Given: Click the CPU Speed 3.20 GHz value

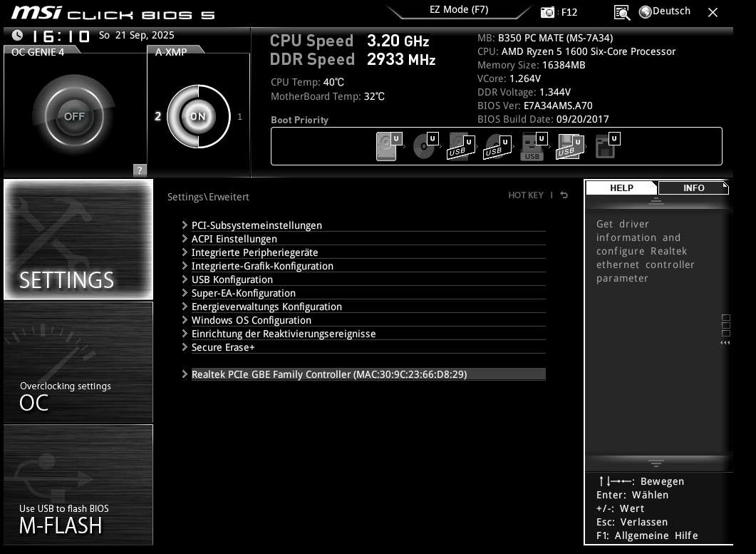Looking at the screenshot, I should click(x=398, y=41).
